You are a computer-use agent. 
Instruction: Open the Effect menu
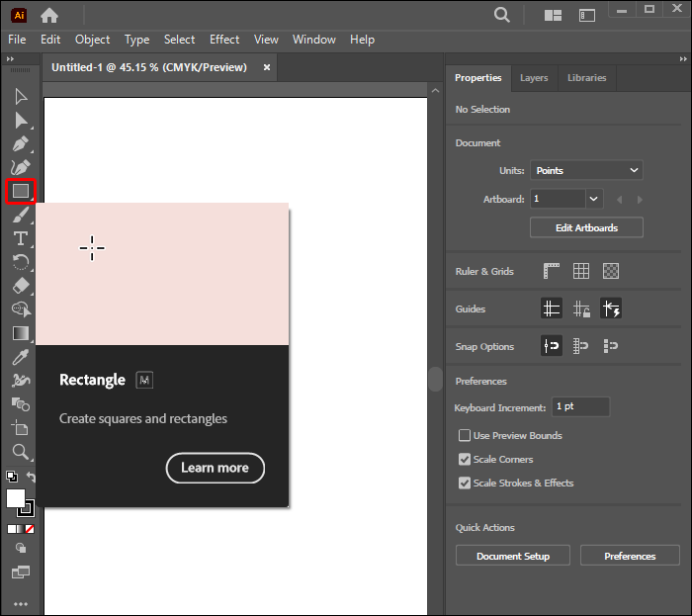(224, 40)
